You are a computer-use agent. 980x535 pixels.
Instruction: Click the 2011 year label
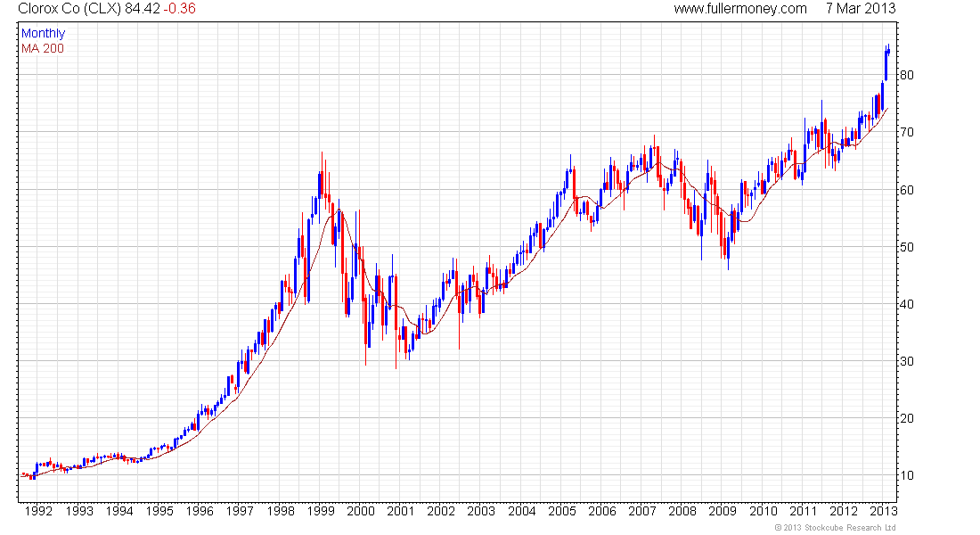pyautogui.click(x=803, y=511)
